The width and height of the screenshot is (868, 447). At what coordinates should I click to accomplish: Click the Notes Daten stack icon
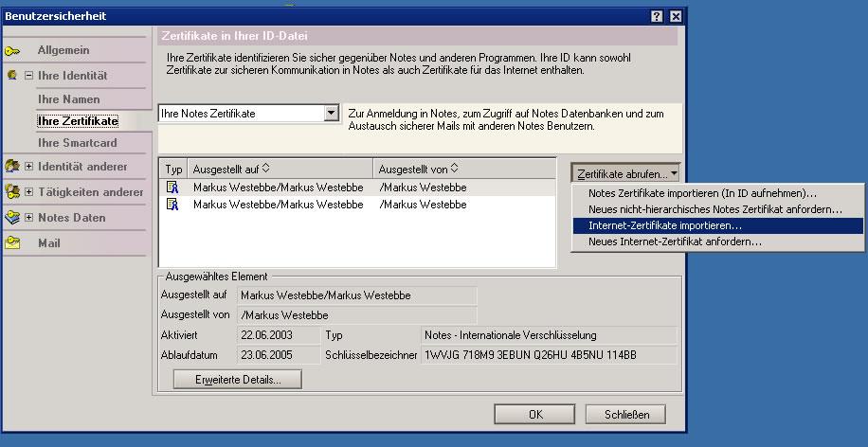point(12,218)
